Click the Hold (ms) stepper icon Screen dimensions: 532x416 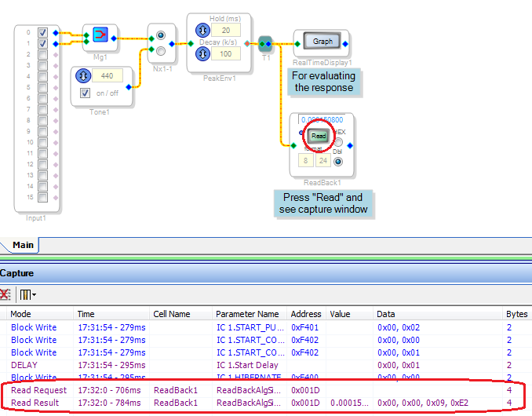pos(202,31)
